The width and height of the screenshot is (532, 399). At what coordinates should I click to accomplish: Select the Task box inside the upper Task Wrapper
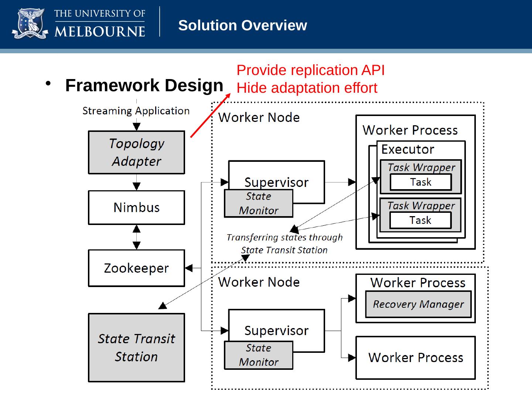(x=421, y=182)
